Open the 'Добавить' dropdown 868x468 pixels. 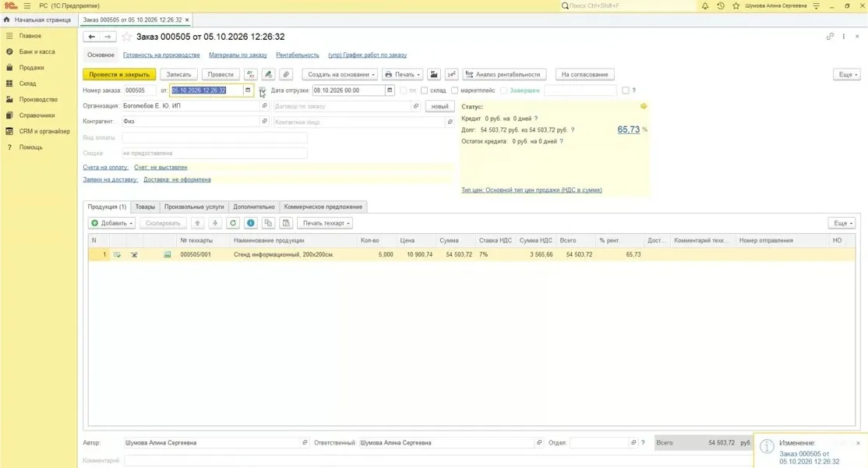[x=112, y=223]
